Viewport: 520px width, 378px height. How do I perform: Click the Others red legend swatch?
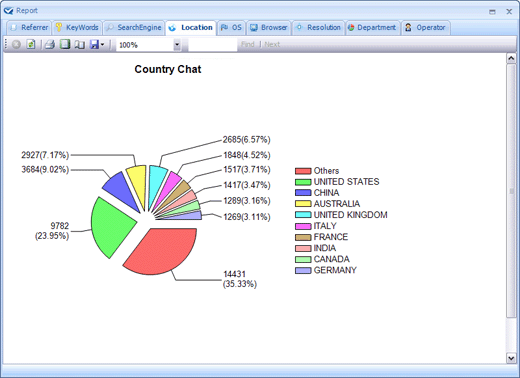[303, 171]
